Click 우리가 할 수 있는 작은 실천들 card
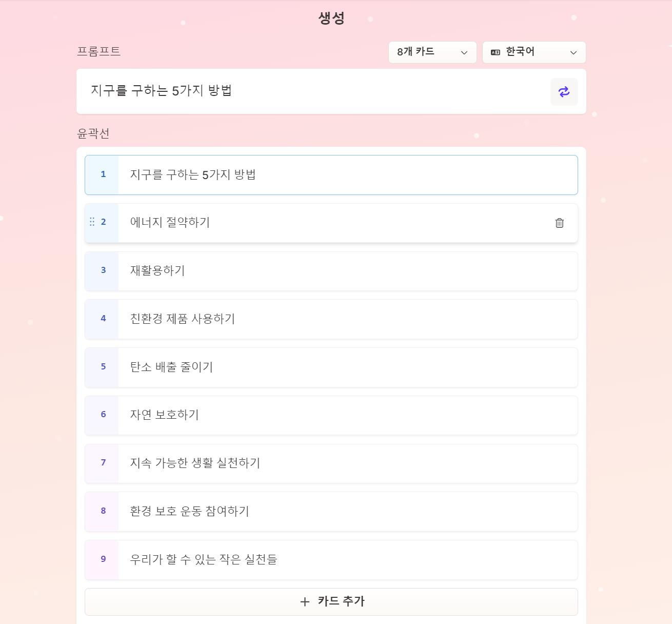The width and height of the screenshot is (672, 624). click(331, 560)
